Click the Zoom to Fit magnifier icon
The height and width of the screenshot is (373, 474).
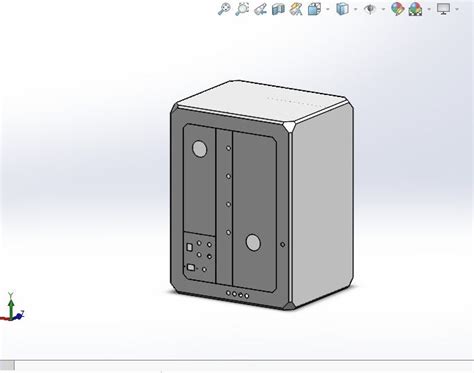point(224,9)
